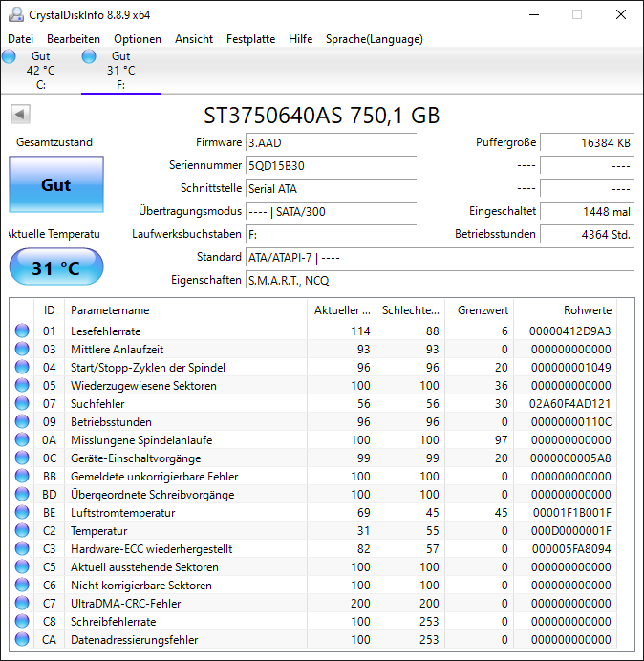The width and height of the screenshot is (644, 661).
Task: Open the Sprache(Language) menu
Action: pos(375,39)
